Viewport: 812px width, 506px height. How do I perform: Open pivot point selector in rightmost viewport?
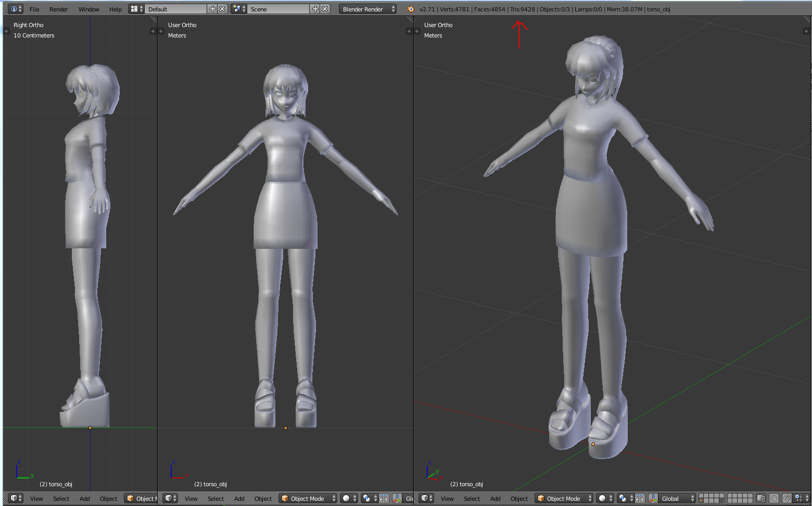[x=625, y=498]
